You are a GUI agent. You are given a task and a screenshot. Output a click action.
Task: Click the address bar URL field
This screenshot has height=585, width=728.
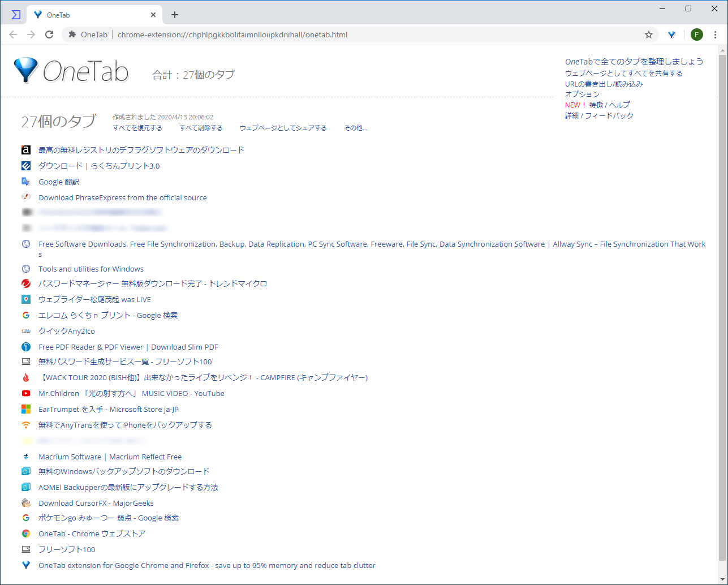point(359,35)
